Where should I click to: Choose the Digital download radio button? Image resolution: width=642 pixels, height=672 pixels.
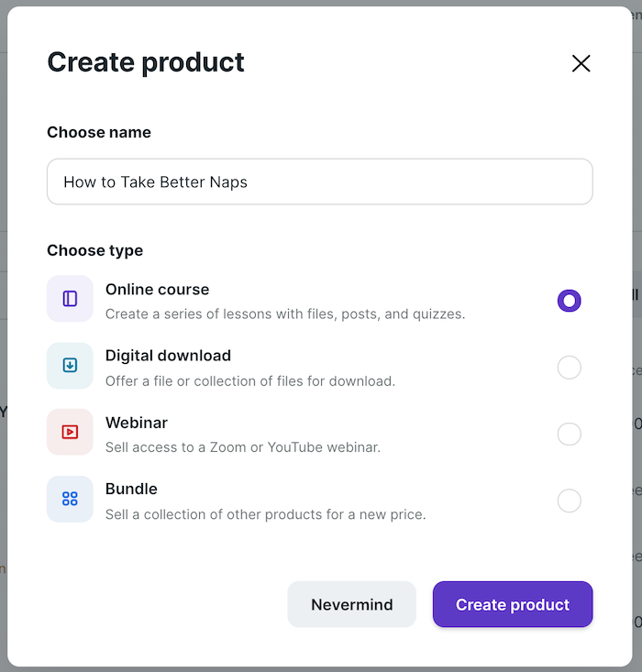click(x=569, y=368)
